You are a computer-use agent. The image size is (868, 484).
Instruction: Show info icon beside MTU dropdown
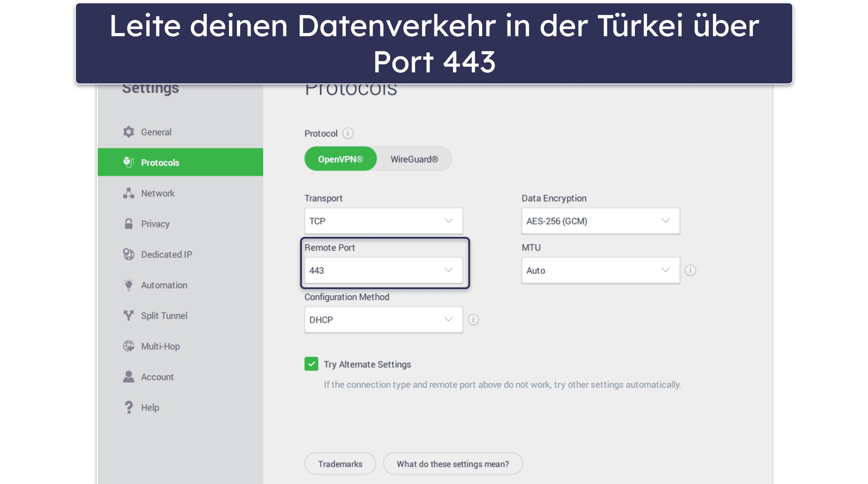pyautogui.click(x=690, y=270)
